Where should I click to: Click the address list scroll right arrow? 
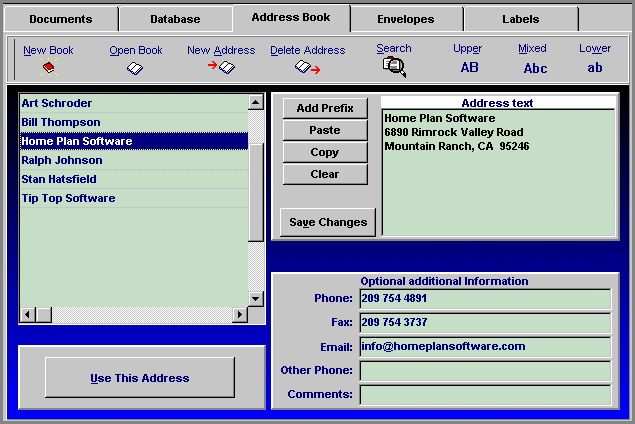tap(240, 315)
